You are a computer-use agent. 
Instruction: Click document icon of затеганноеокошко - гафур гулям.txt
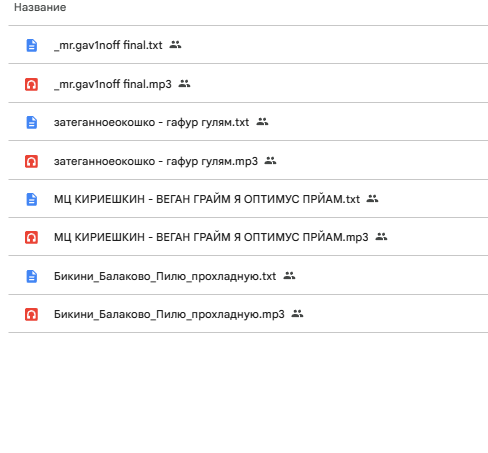coord(32,122)
